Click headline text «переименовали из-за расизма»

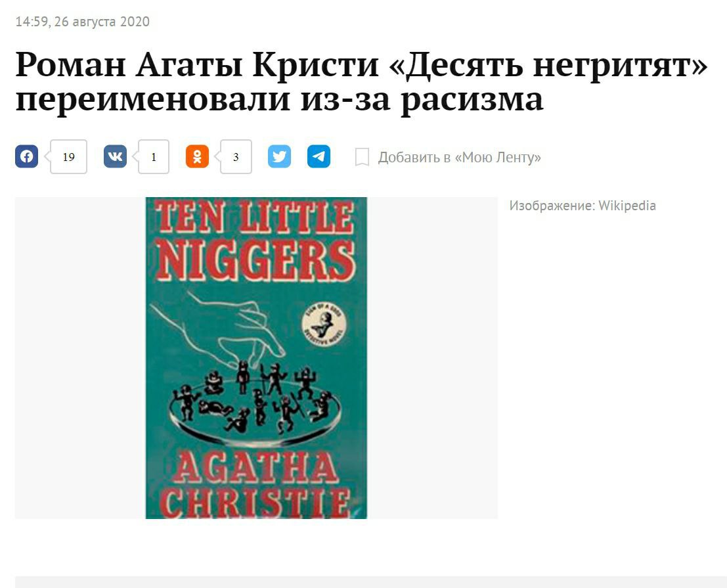point(279,99)
